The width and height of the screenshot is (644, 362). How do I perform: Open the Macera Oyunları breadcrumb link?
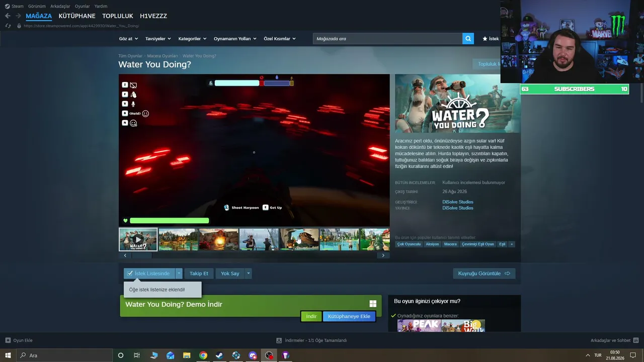click(x=163, y=56)
